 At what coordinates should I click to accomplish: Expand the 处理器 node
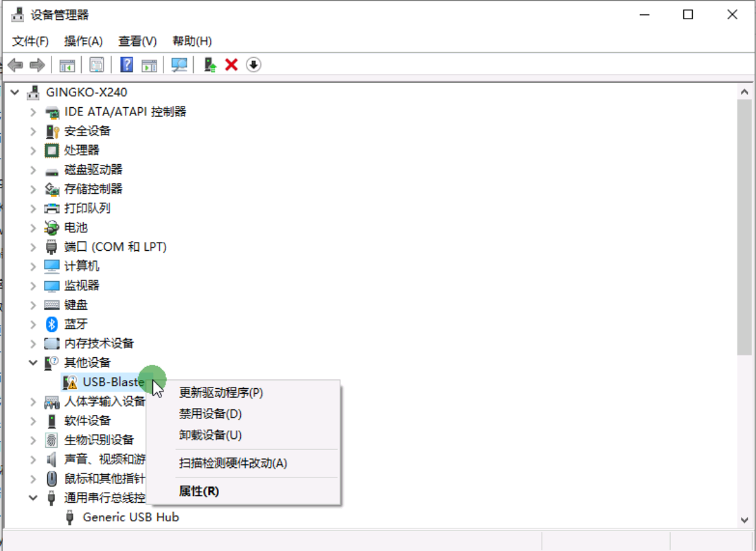pos(33,150)
